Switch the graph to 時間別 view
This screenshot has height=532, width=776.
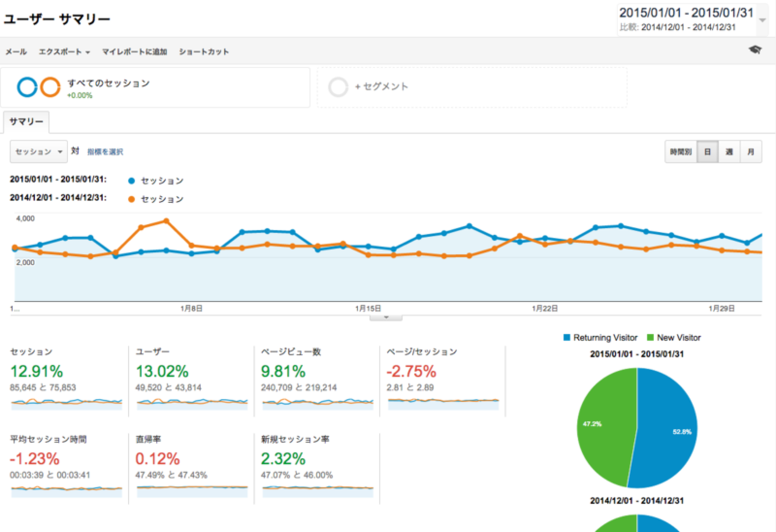tap(681, 152)
